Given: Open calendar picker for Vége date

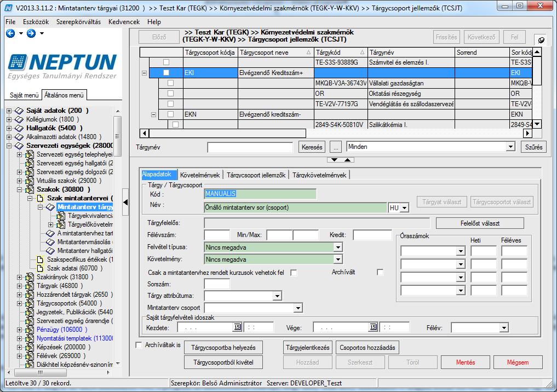Looking at the screenshot, I should click(x=373, y=327).
